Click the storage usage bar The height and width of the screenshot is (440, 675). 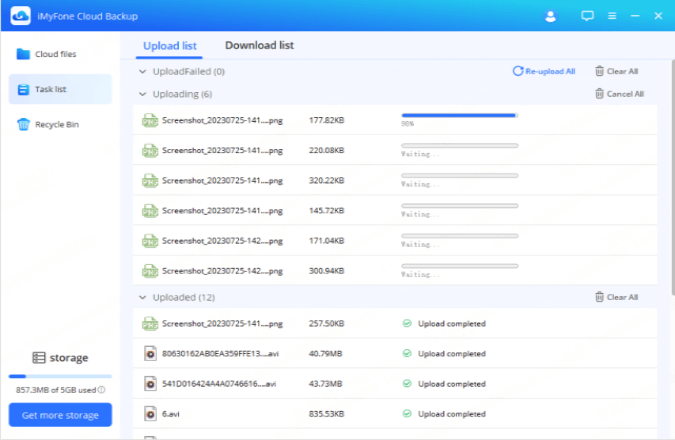60,376
